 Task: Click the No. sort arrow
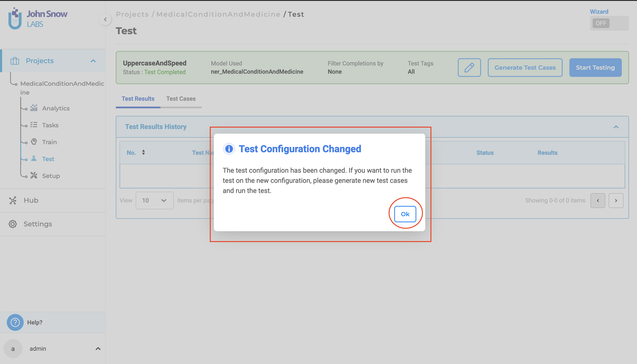[x=143, y=152]
